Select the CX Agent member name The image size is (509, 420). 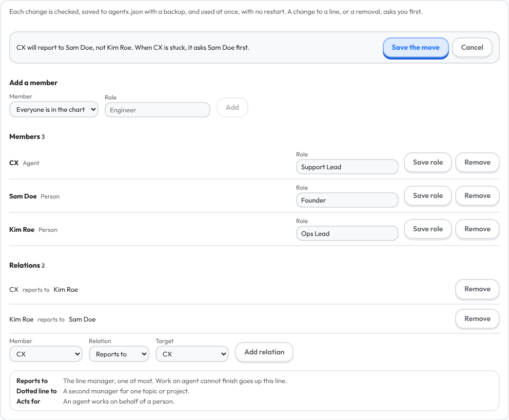pos(14,163)
